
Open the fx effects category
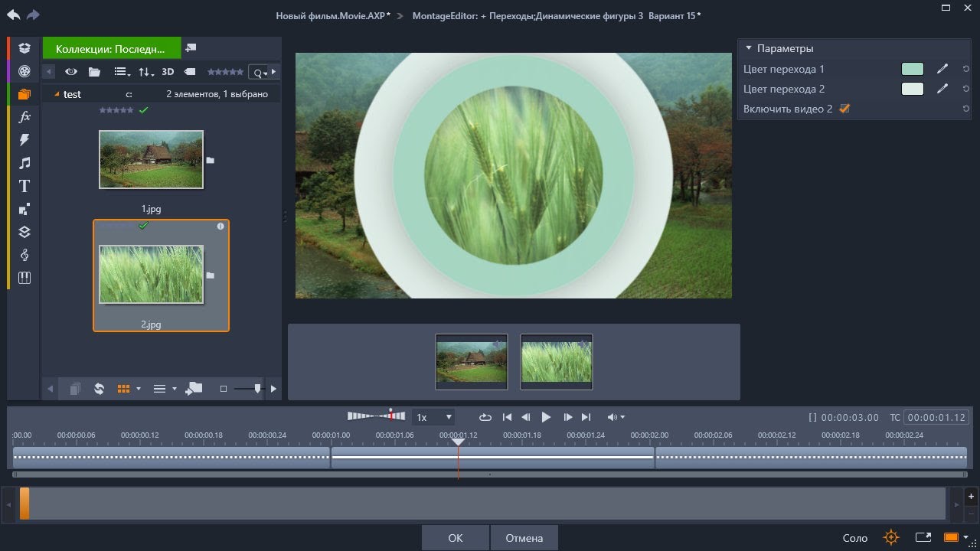24,117
